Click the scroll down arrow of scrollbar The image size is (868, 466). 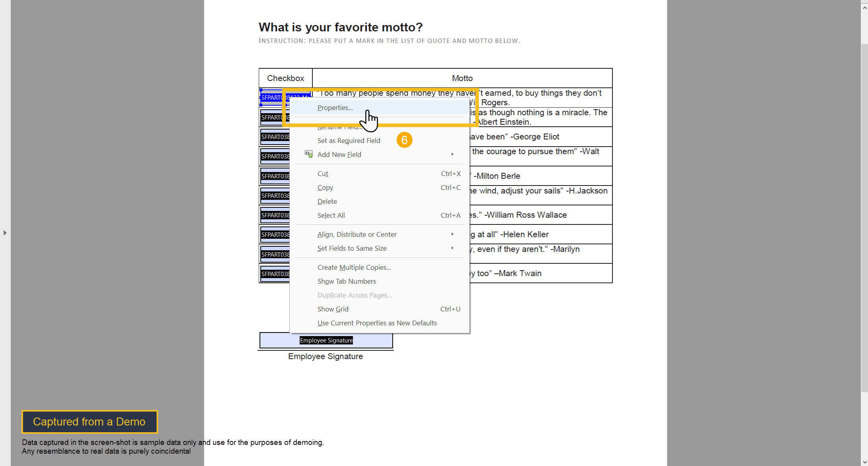click(864, 462)
